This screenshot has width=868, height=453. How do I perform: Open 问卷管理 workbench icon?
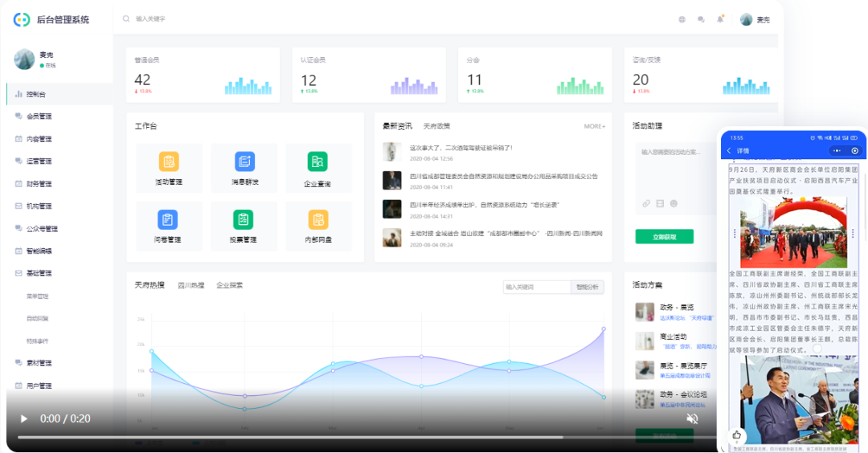(167, 219)
